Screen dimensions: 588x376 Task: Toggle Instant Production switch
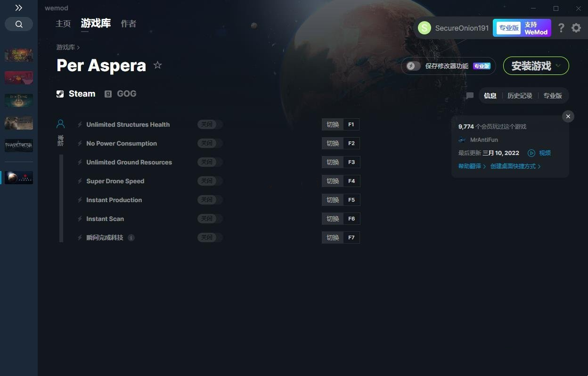pos(210,200)
